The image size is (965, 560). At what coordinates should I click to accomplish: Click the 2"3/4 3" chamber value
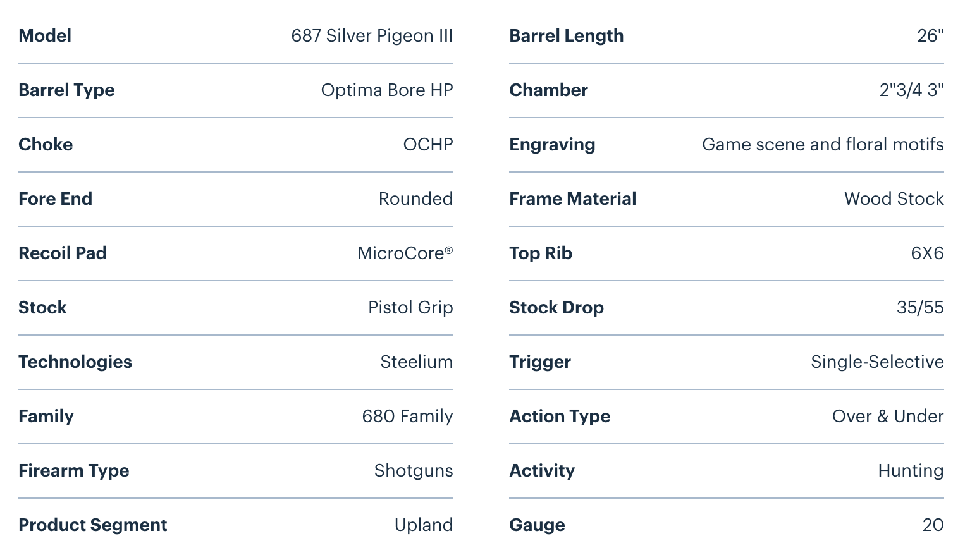tap(911, 90)
